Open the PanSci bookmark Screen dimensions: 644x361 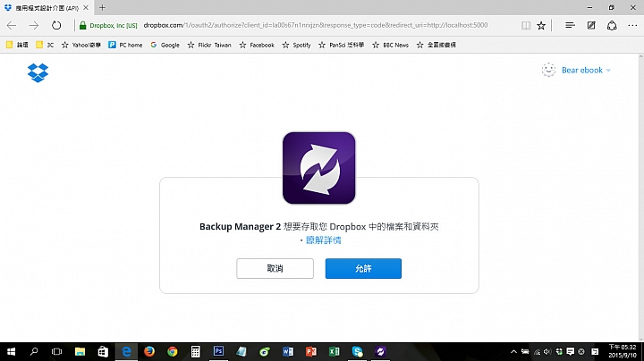click(342, 45)
